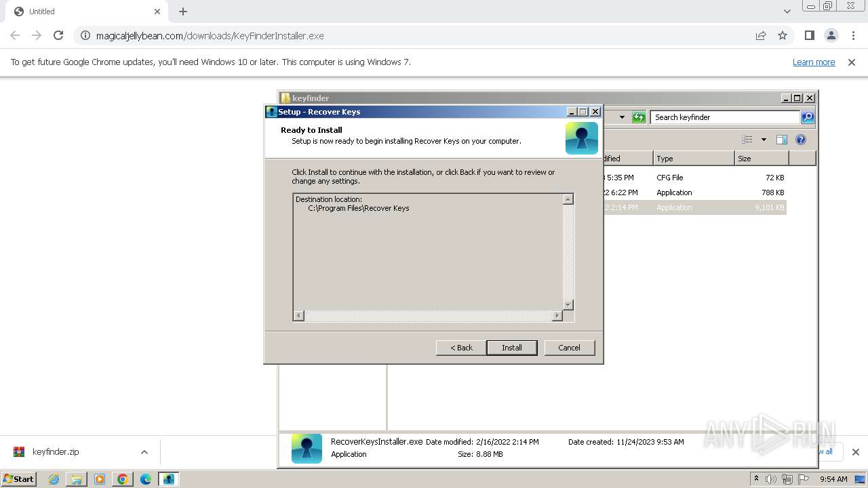Open Windows Explorer from taskbar

[x=77, y=479]
